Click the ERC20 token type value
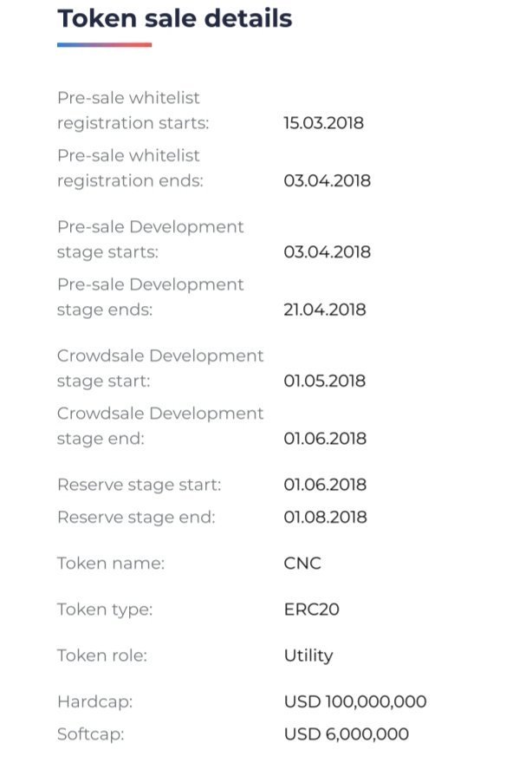 click(x=311, y=610)
